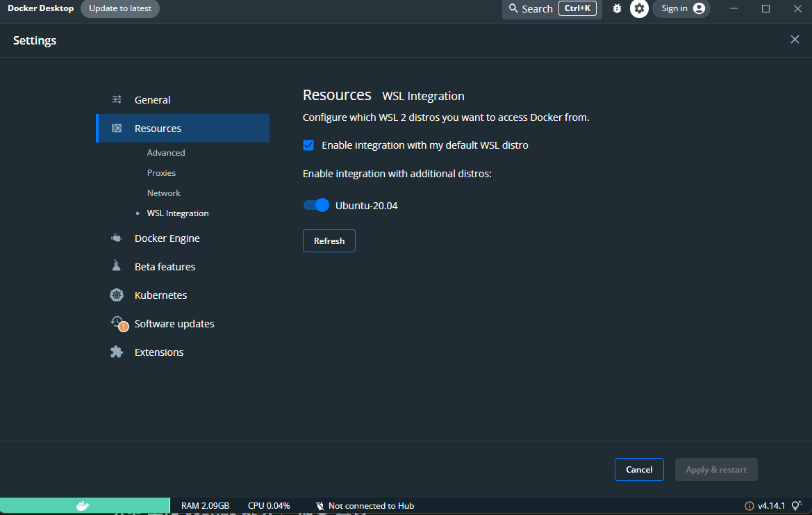Click the Docker whale status icon
Viewport: 812px width, 515px height.
[x=83, y=506]
